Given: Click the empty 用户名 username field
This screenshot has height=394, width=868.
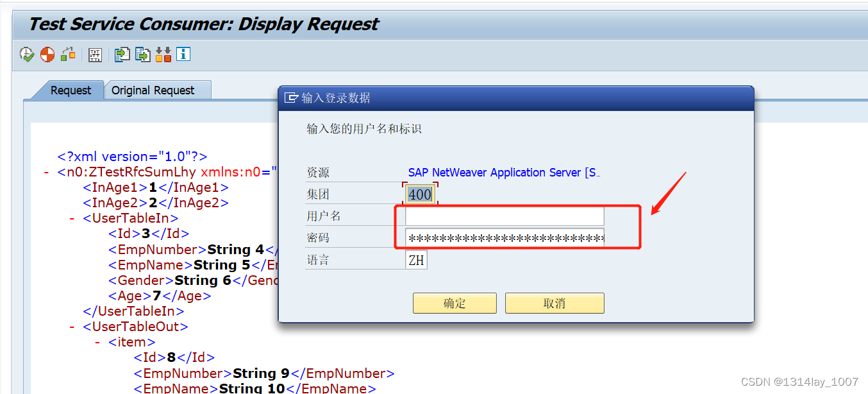Looking at the screenshot, I should pyautogui.click(x=505, y=216).
